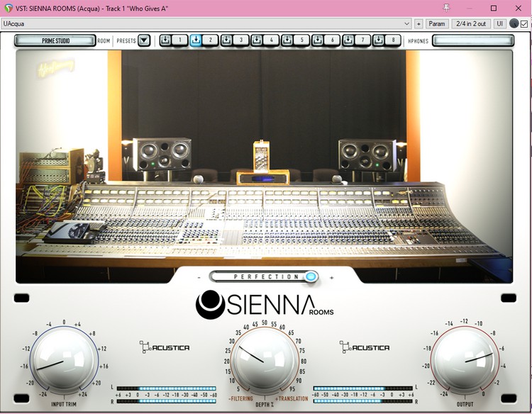
Task: Click the minus beside Perfection slider
Action: [199, 278]
